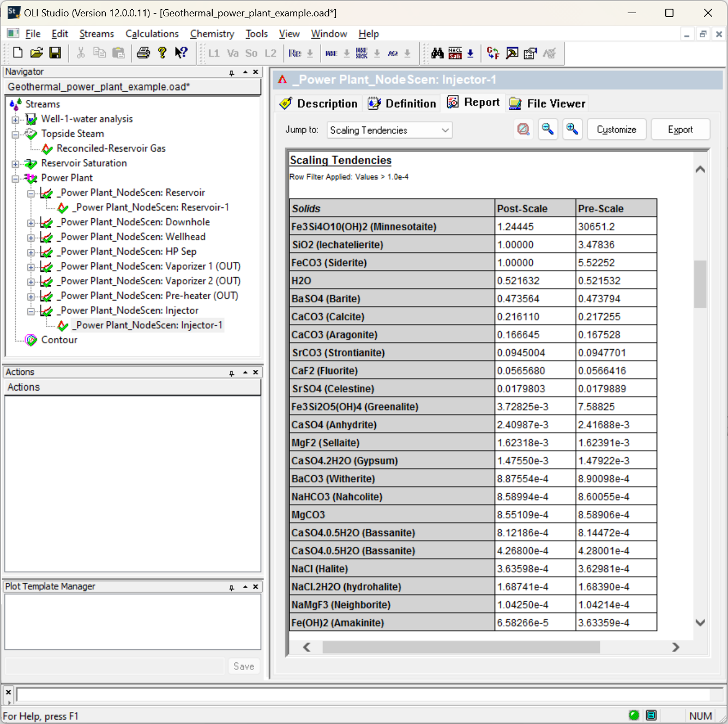The width and height of the screenshot is (728, 724).
Task: Click the report horizontal scrollbar thumb
Action: coord(461,647)
